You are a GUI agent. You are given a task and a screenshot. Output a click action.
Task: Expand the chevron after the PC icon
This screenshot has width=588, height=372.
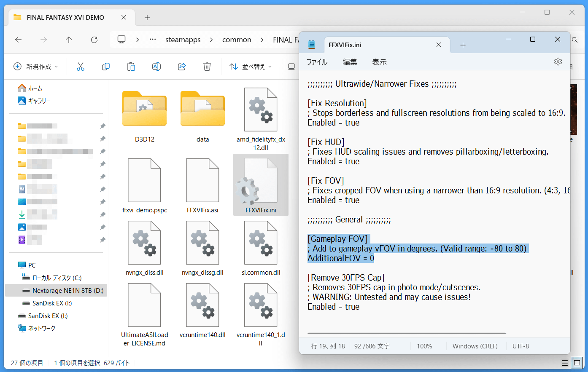(138, 40)
